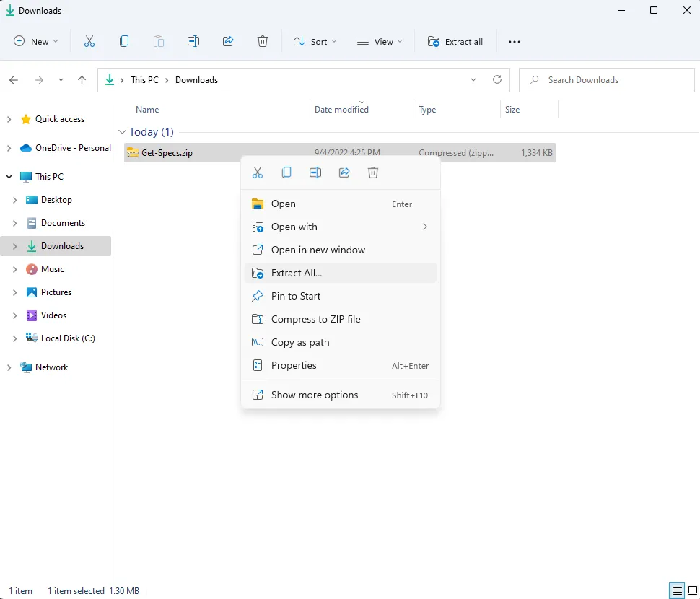Expand the Quick access tree node

point(9,119)
